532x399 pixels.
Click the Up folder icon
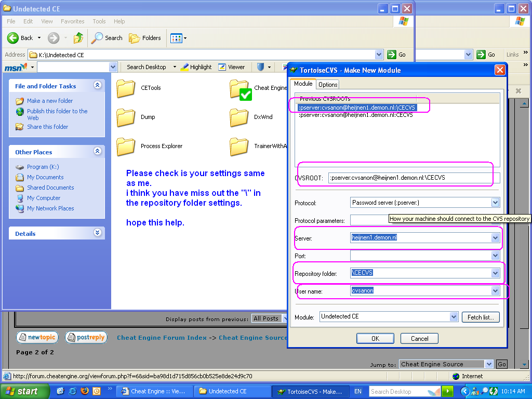(78, 37)
